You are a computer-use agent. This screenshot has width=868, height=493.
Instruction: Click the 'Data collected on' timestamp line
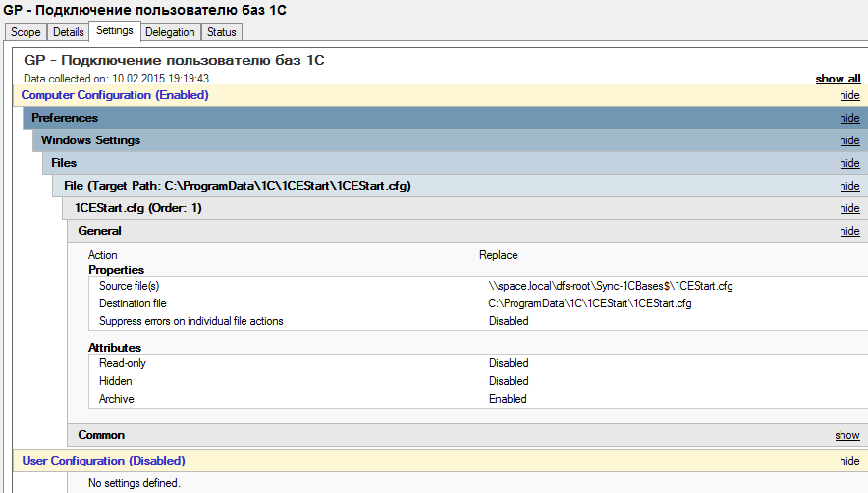click(x=116, y=79)
